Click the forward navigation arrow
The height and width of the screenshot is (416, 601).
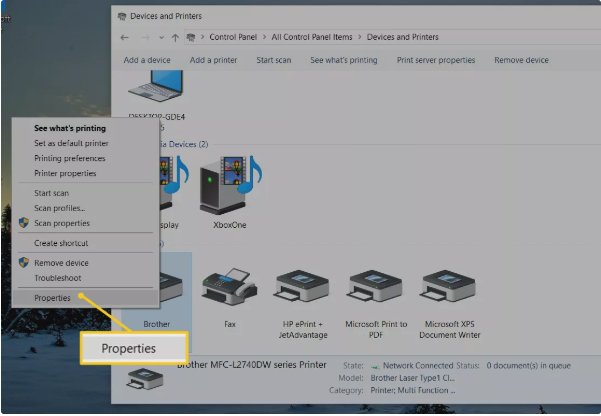tap(145, 38)
